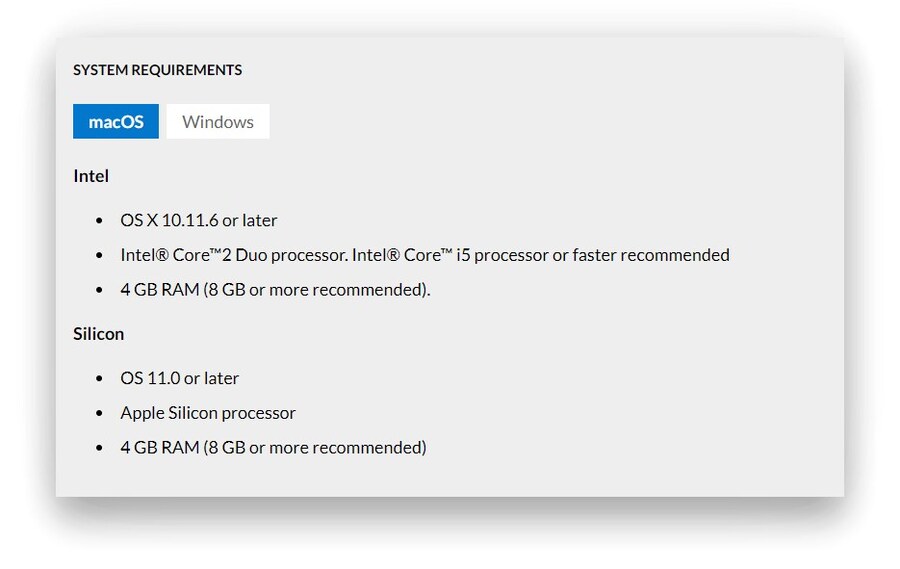Click the "Apple Silicon processor" line
The width and height of the screenshot is (900, 569).
208,413
